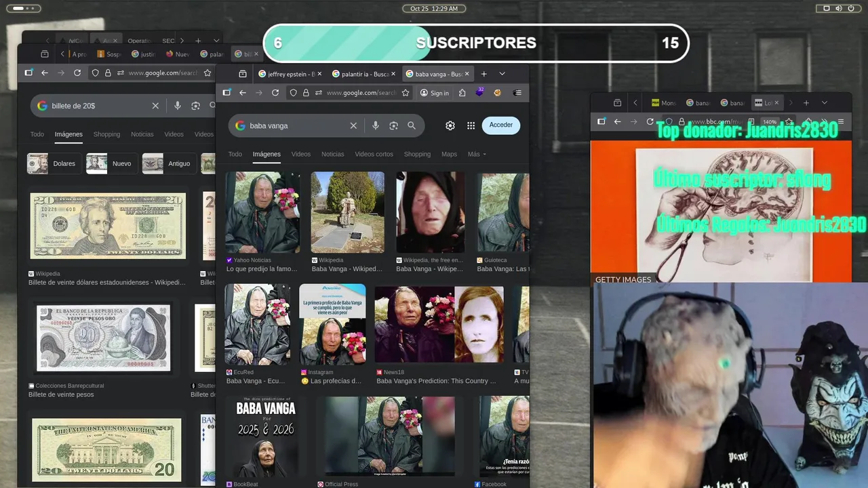Select the Dolares suggestion chip
Screen dimensions: 868x488
(54, 163)
